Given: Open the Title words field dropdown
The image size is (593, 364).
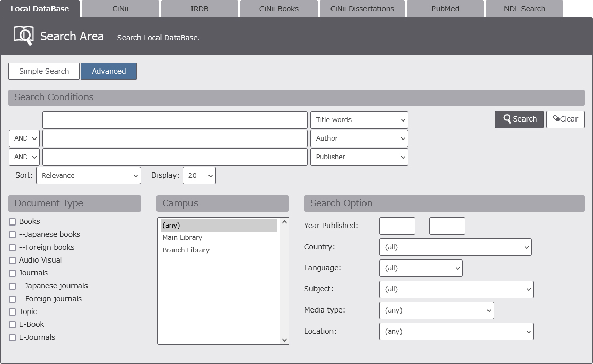Looking at the screenshot, I should [x=359, y=120].
